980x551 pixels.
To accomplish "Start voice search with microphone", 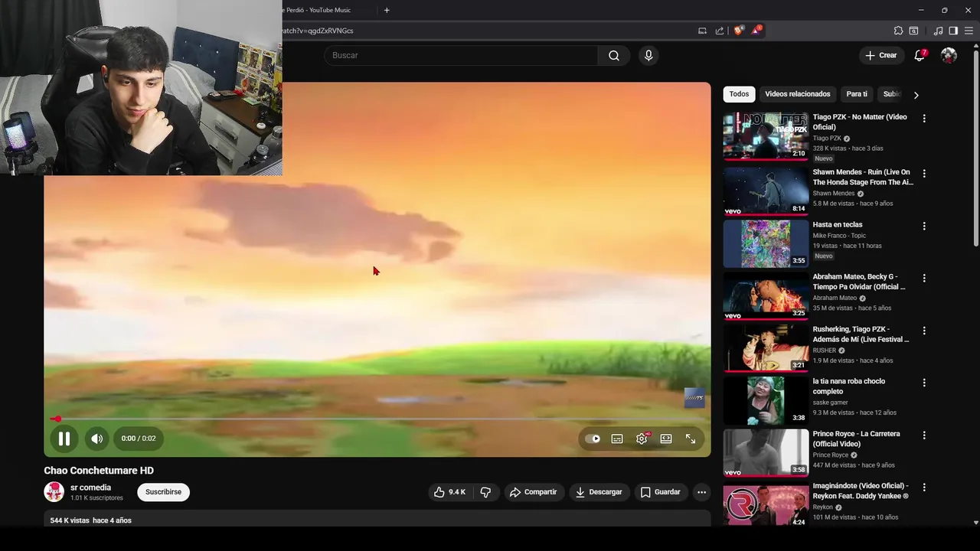I will pyautogui.click(x=648, y=55).
